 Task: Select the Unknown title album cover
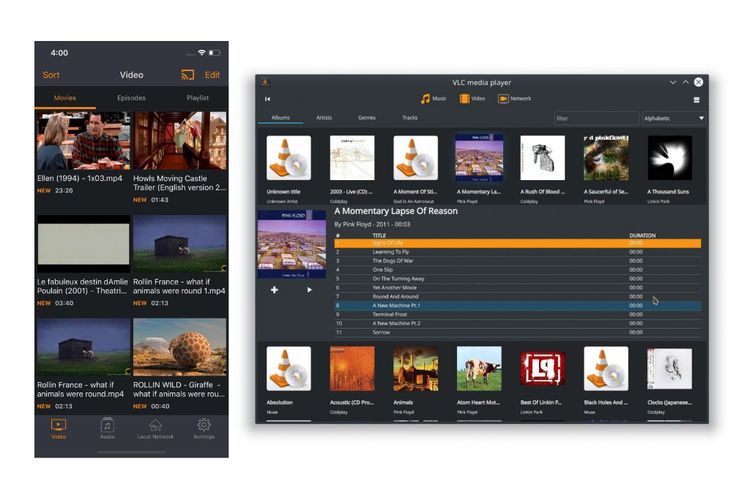point(288,158)
